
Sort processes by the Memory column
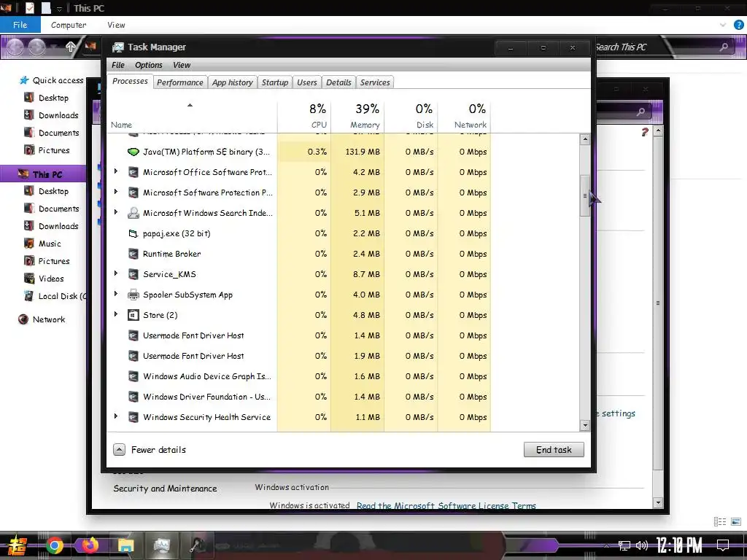pos(357,116)
